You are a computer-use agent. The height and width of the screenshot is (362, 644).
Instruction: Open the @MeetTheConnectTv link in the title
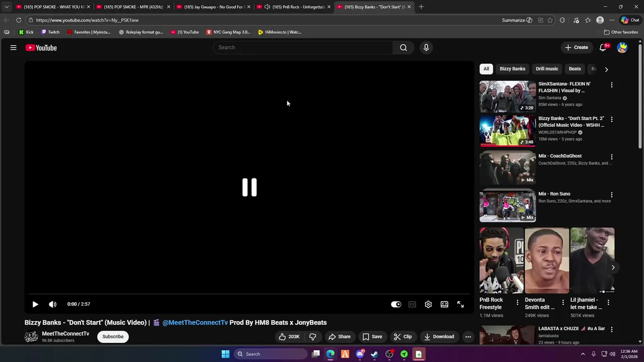click(x=195, y=322)
